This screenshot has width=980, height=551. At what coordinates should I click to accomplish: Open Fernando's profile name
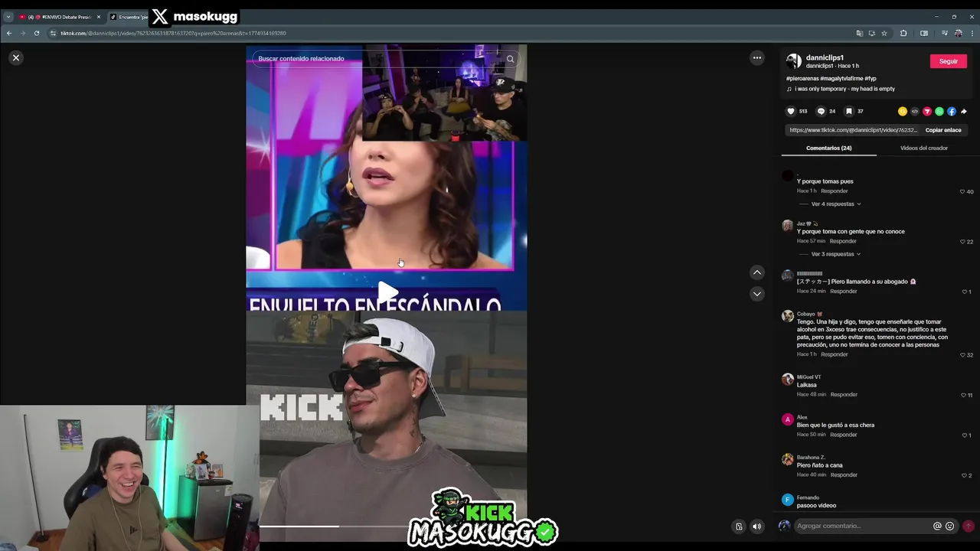808,497
